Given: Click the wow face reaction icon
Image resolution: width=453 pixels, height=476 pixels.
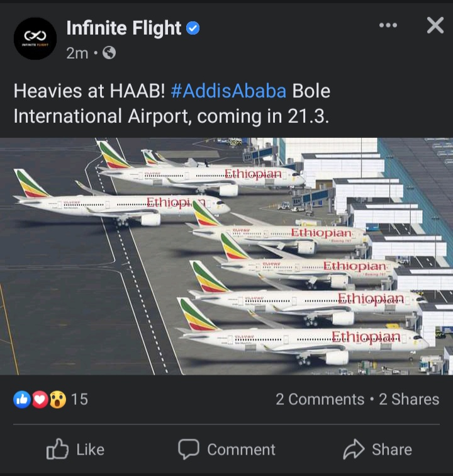Looking at the screenshot, I should (57, 399).
